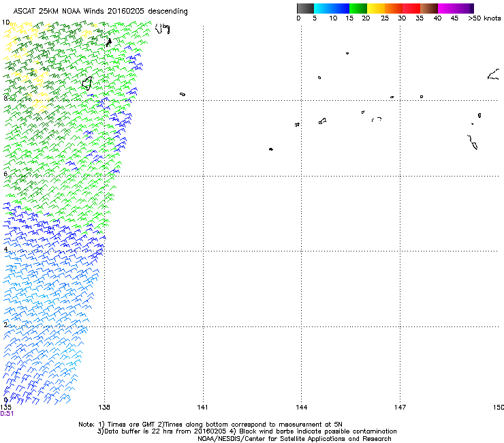The height and width of the screenshot is (443, 504).
Task: Click the latitude label '2' on the left axis
Action: [x=5, y=324]
